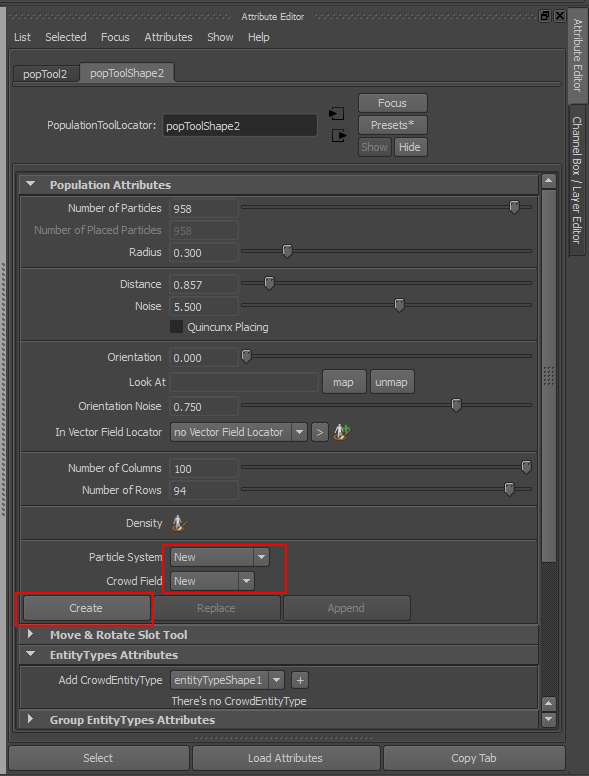
Task: Open the In Vector Field Locator dropdown
Action: 239,432
